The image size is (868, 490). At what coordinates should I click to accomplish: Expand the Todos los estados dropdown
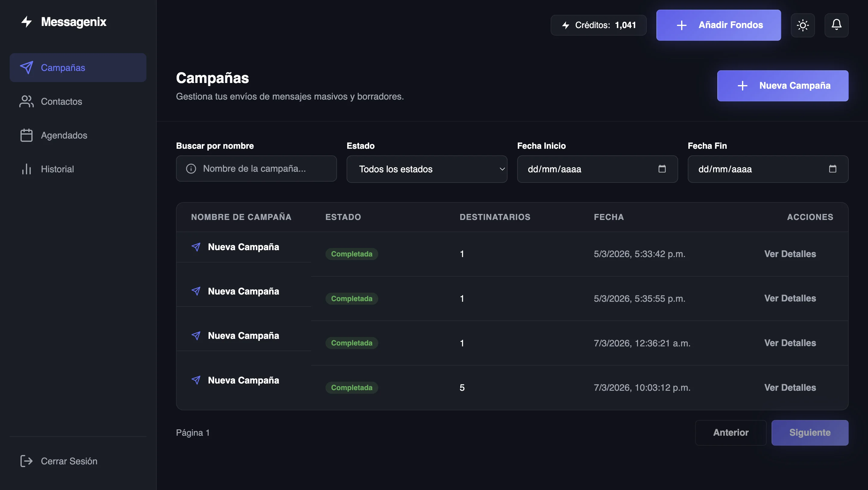click(x=426, y=169)
